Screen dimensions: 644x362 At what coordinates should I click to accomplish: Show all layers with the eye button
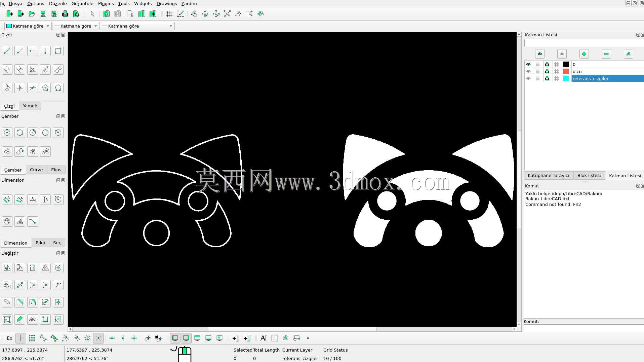(540, 54)
